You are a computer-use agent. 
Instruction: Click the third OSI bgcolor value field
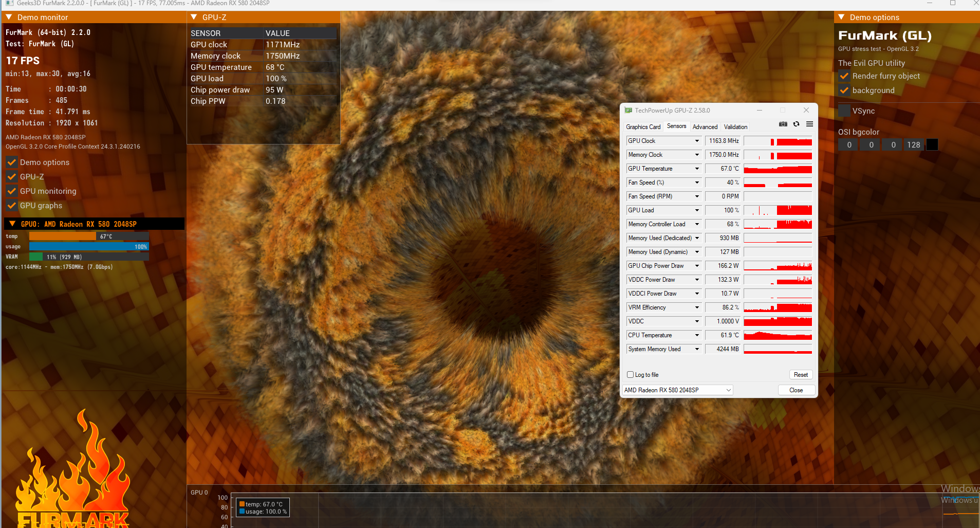click(893, 145)
